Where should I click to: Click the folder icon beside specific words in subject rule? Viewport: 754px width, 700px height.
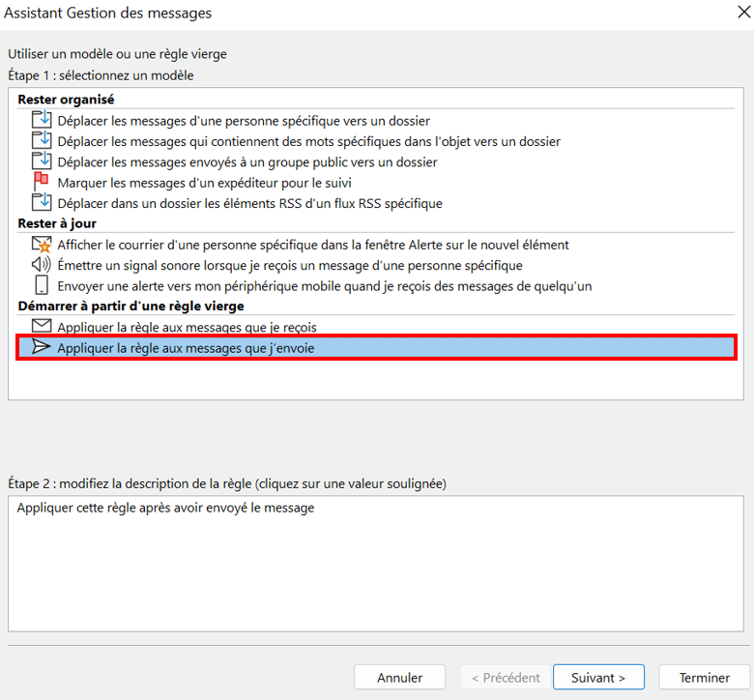coord(41,141)
